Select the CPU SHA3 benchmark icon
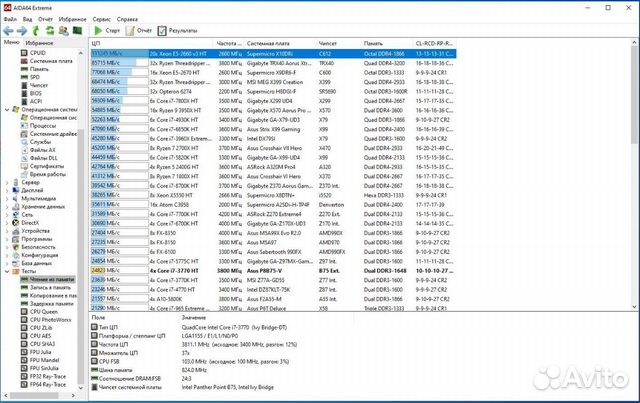640x403 pixels. tap(24, 344)
